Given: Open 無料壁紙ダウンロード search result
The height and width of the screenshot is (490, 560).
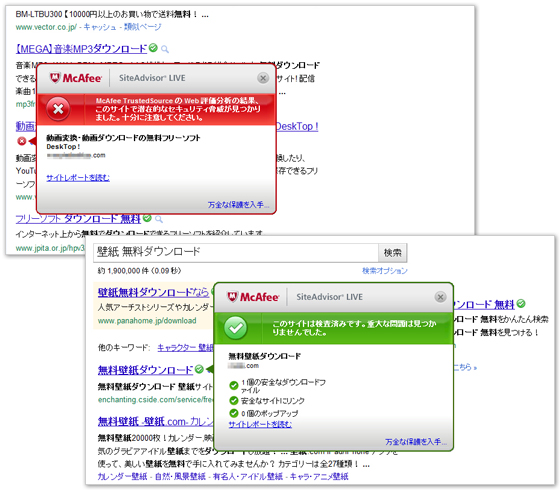Looking at the screenshot, I should 145,370.
